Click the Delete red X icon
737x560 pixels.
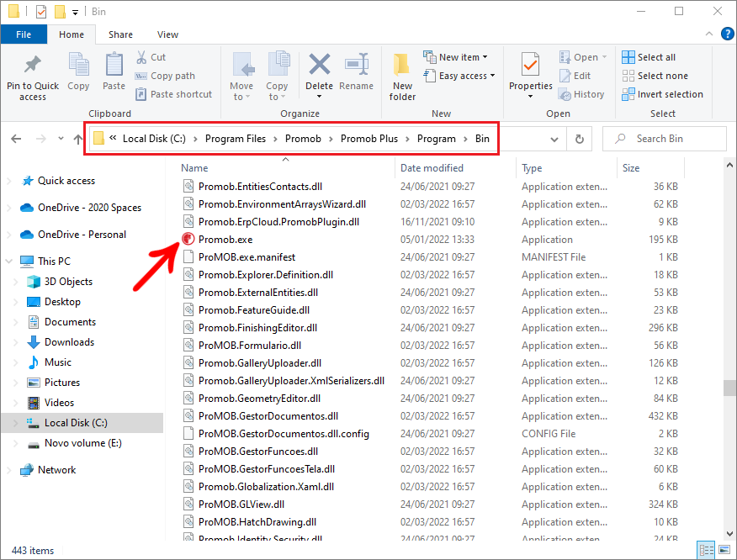pyautogui.click(x=319, y=64)
